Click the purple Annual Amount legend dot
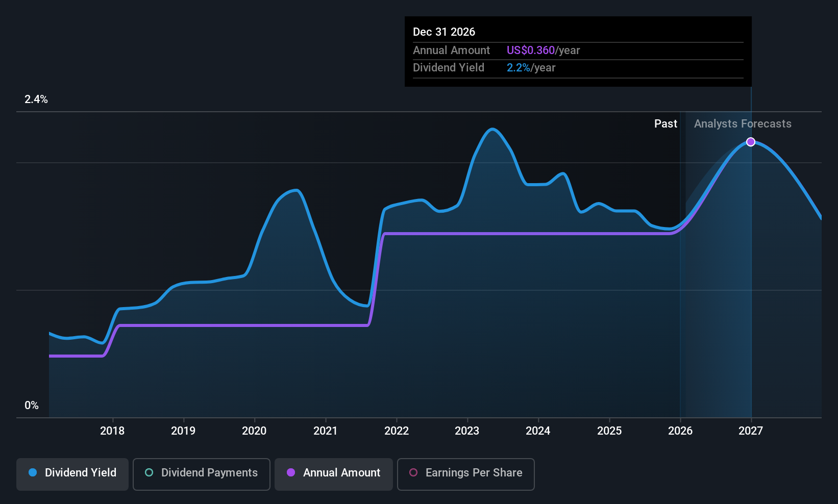838x504 pixels. click(x=291, y=472)
